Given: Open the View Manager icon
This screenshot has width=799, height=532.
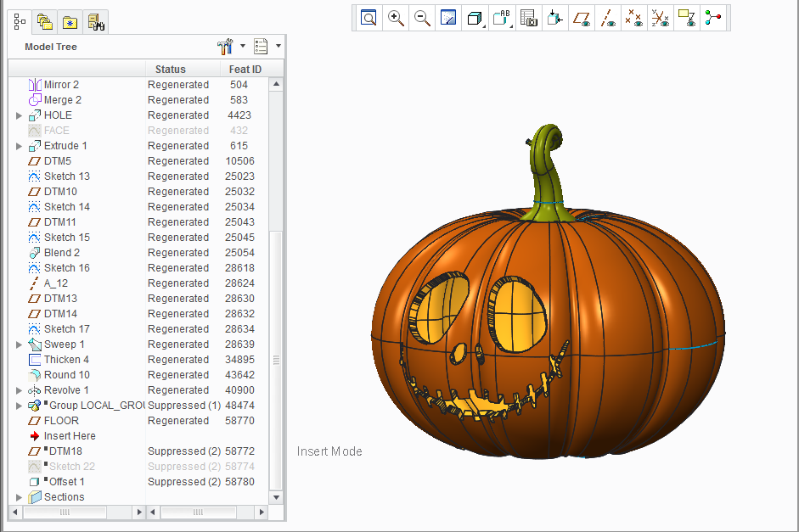Looking at the screenshot, I should pyautogui.click(x=528, y=19).
